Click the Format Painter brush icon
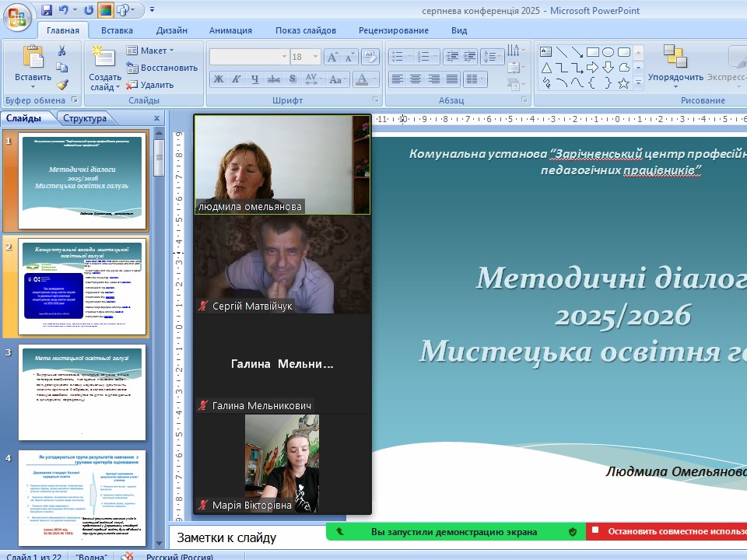This screenshot has width=747, height=560. tap(62, 84)
